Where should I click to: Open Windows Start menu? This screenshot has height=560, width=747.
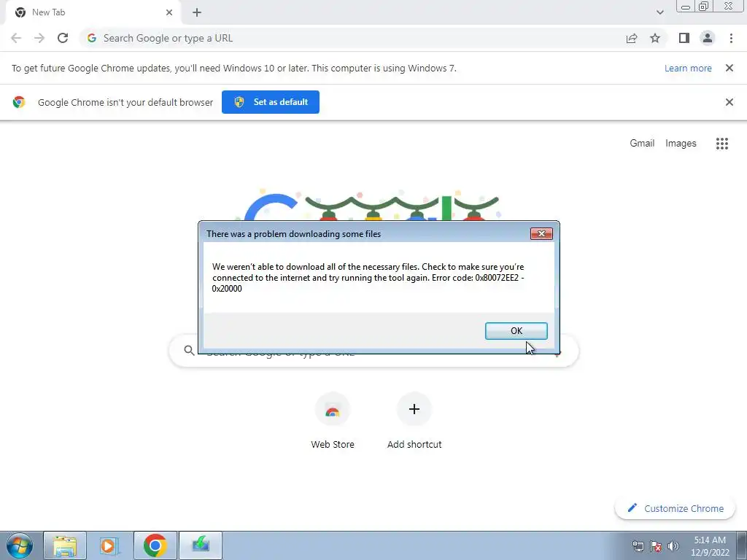[19, 545]
